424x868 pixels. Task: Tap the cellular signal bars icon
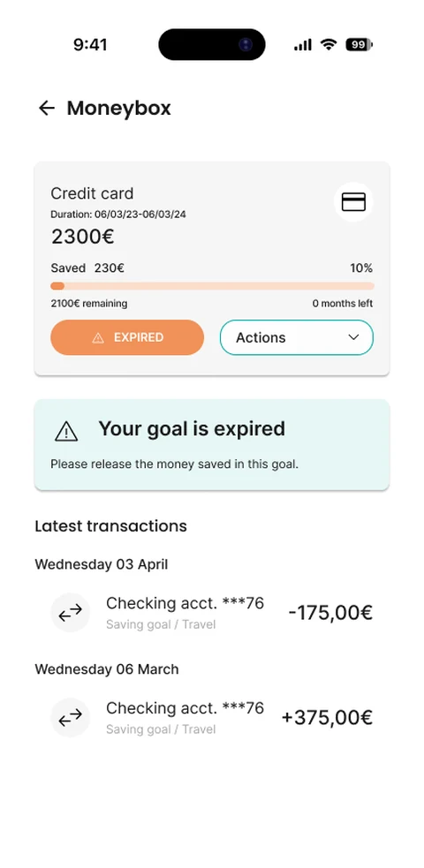click(x=303, y=45)
